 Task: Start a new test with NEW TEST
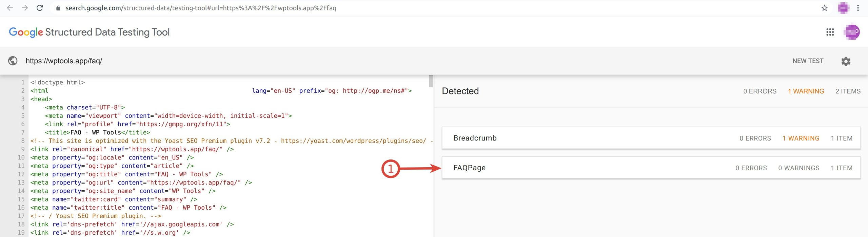808,61
